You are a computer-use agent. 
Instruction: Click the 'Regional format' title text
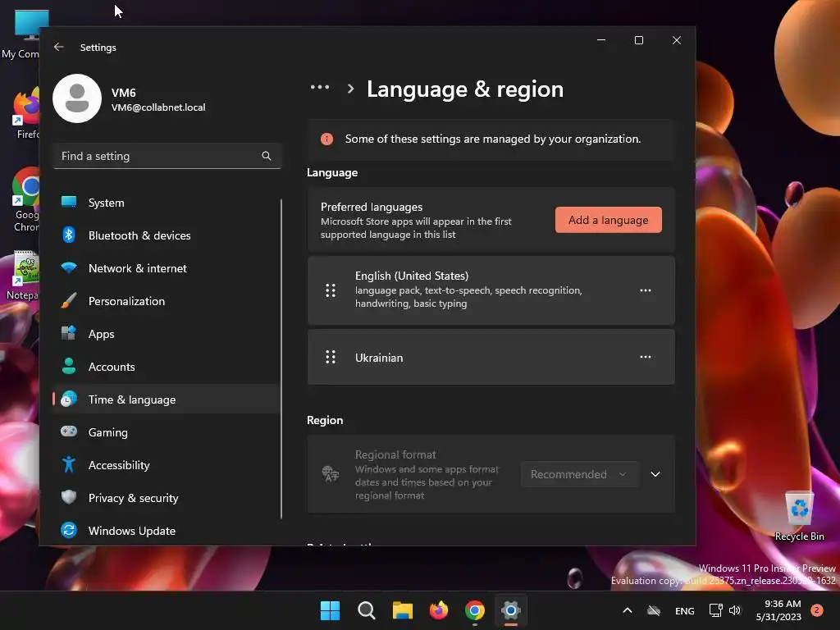tap(395, 454)
